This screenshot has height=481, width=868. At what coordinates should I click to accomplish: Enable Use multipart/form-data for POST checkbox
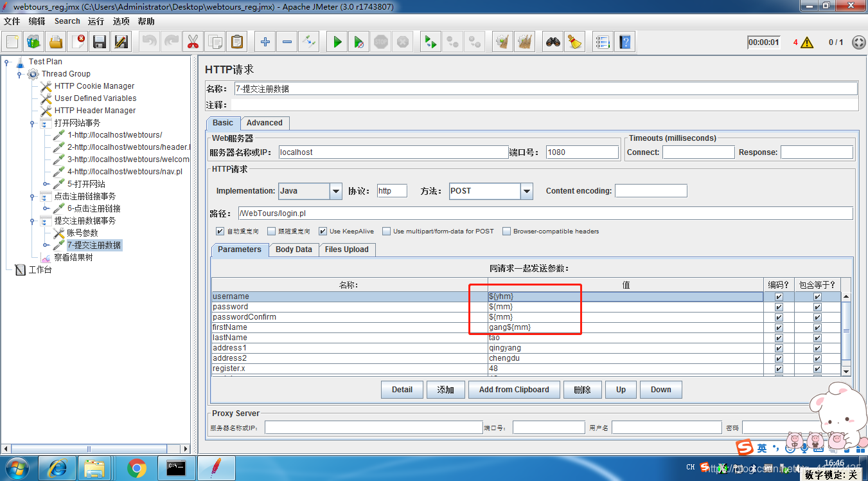(386, 231)
